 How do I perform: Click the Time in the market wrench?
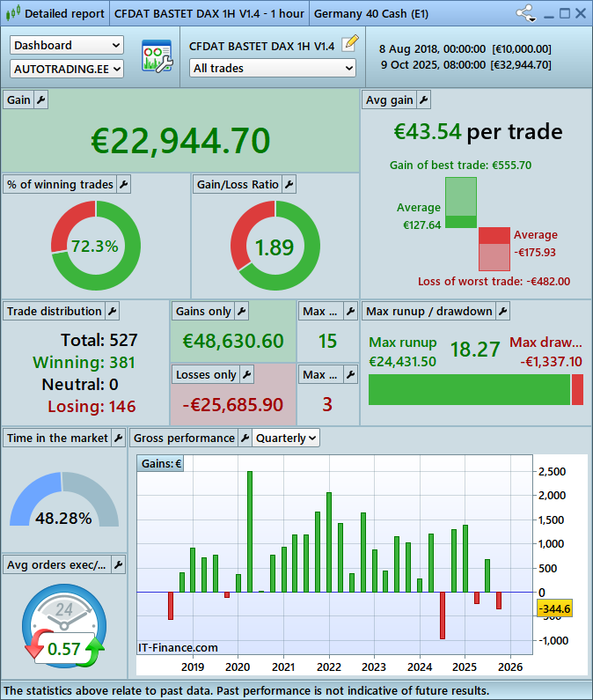(118, 438)
